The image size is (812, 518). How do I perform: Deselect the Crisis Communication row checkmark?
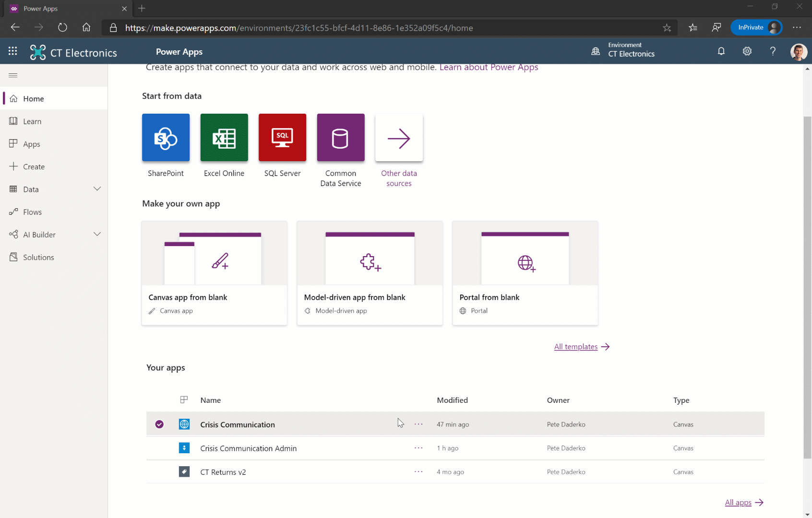tap(159, 424)
